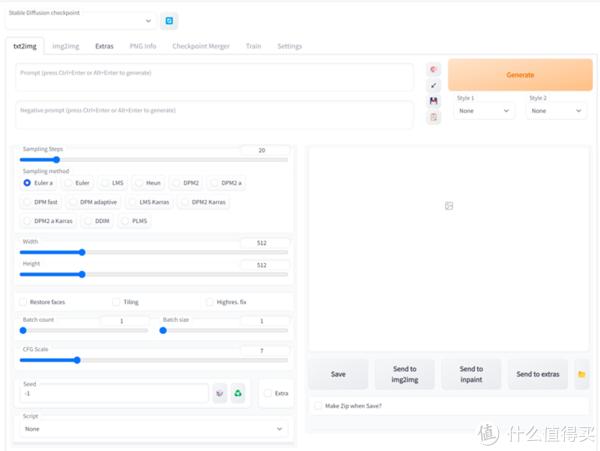Open the Settings tab
The height and width of the screenshot is (451, 600).
pyautogui.click(x=289, y=46)
